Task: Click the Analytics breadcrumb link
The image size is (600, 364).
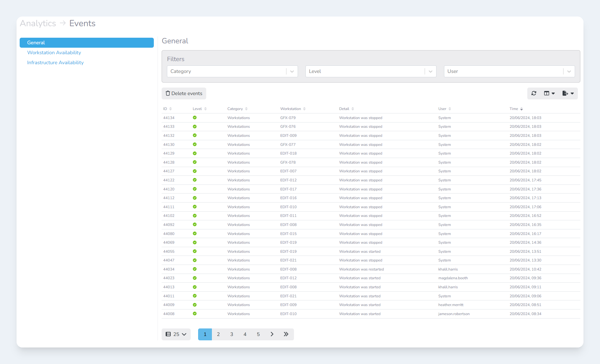Action: click(38, 23)
